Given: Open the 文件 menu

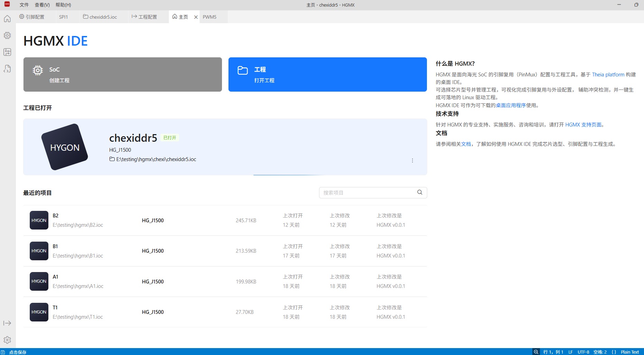Looking at the screenshot, I should coord(24,5).
